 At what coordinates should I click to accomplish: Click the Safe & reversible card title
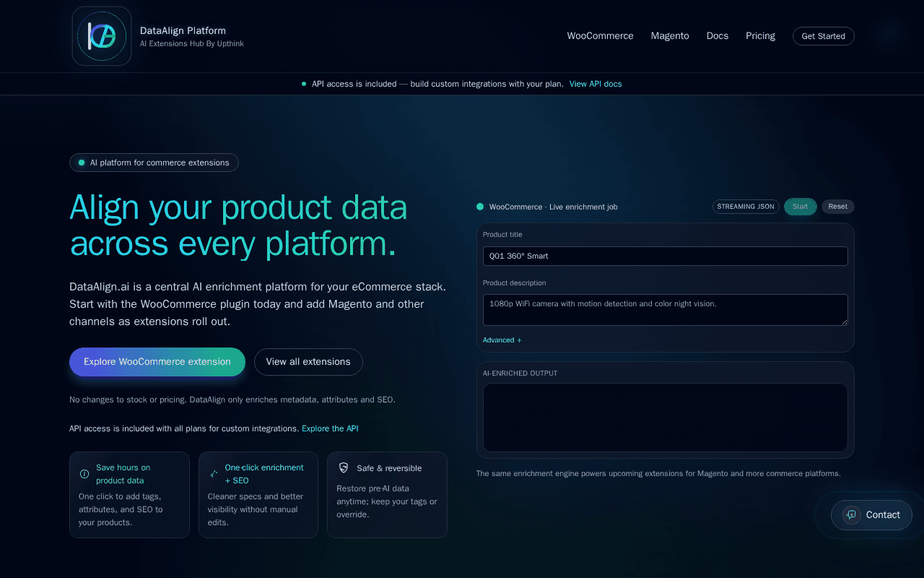(389, 468)
